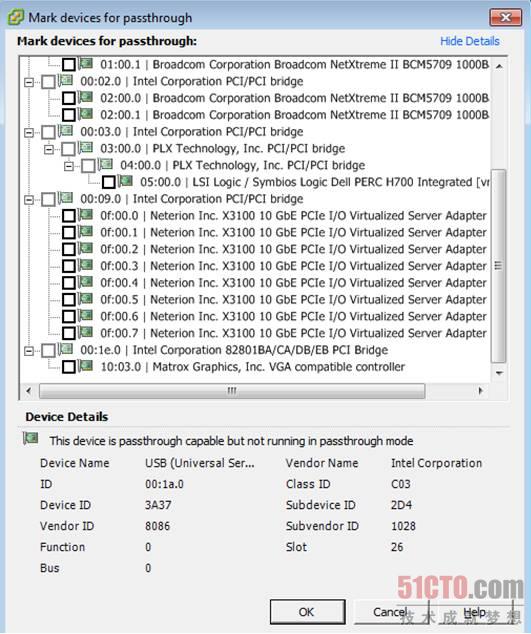Click the horizontal scrollbar left arrow
This screenshot has width=531, height=634.
(28, 391)
